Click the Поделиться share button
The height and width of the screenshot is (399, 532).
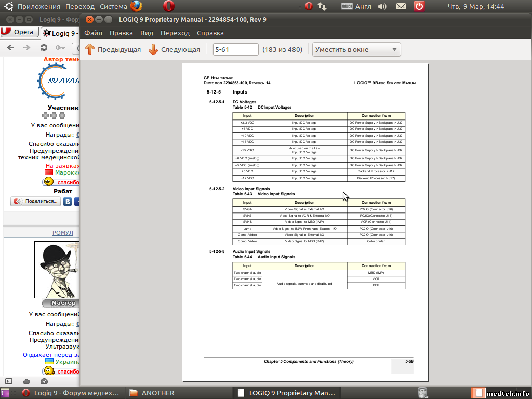click(x=35, y=201)
